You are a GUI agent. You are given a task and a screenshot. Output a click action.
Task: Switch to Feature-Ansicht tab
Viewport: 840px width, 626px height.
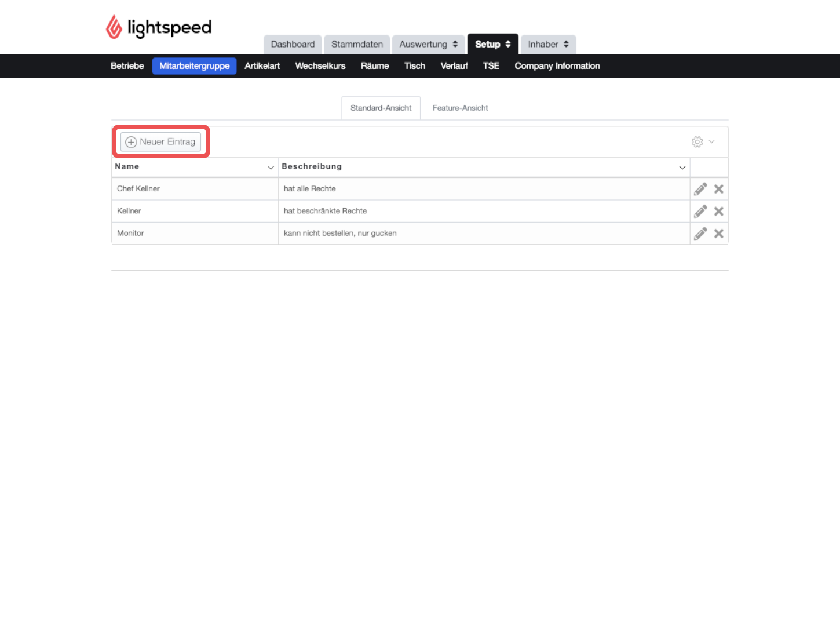pos(461,108)
